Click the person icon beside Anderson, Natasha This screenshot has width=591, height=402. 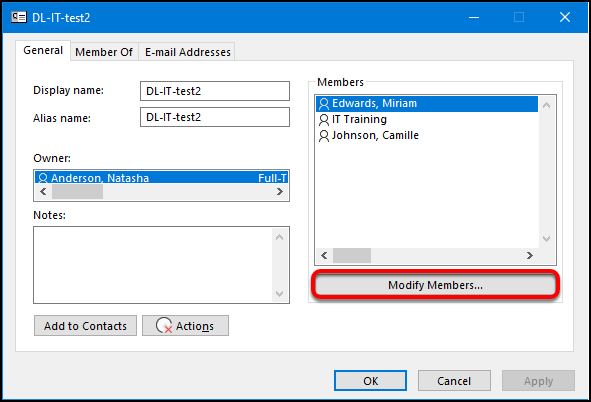pyautogui.click(x=43, y=178)
